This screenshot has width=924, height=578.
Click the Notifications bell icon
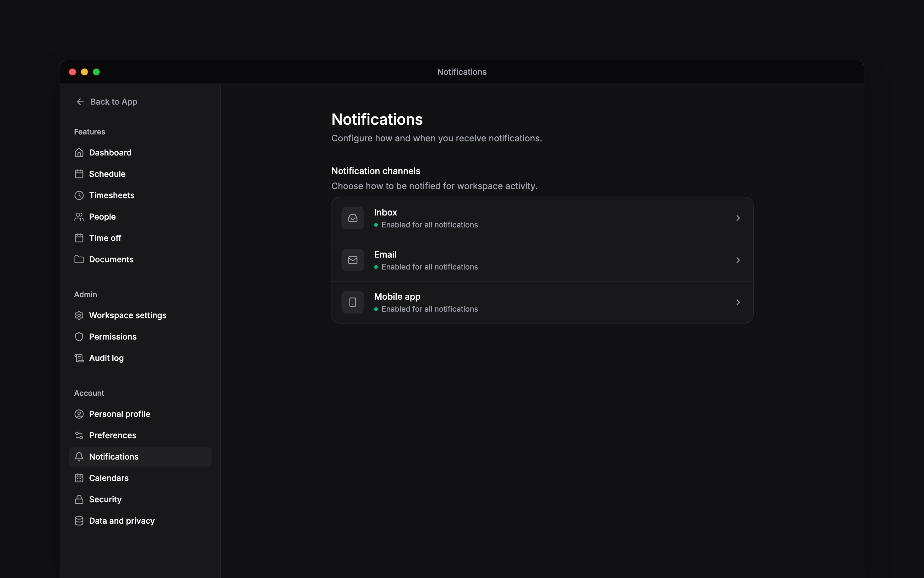[79, 457]
